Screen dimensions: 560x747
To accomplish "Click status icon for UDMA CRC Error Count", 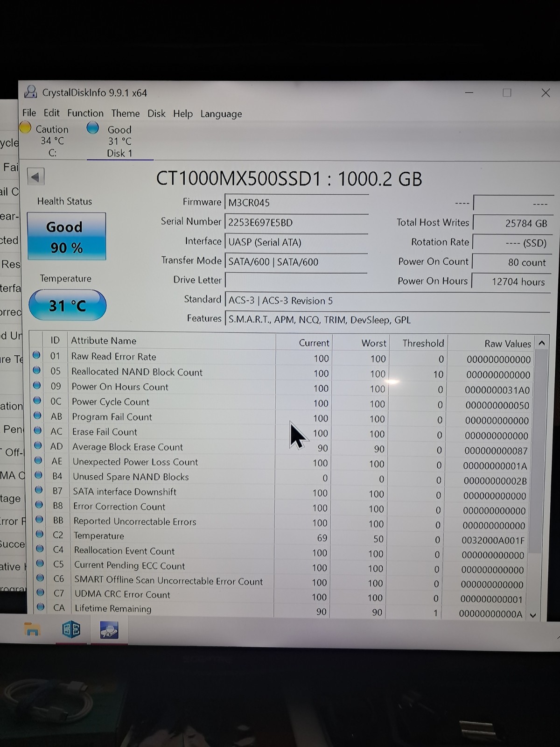I will click(x=41, y=592).
